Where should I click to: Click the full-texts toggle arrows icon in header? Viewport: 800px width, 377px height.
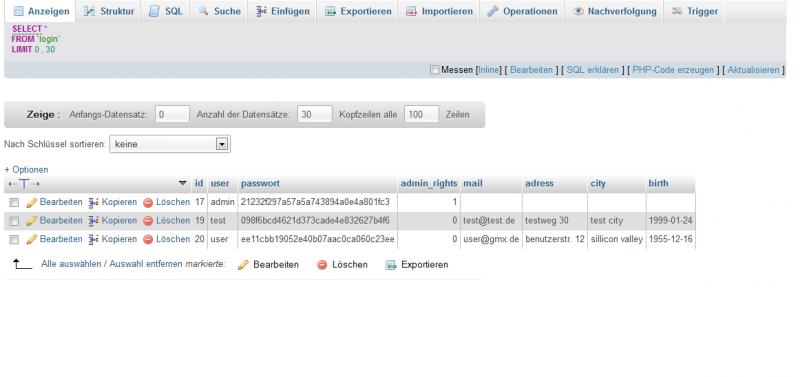pos(24,184)
